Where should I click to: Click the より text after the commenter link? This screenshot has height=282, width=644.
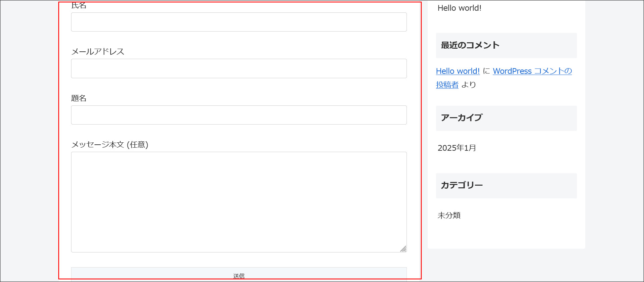click(x=469, y=85)
